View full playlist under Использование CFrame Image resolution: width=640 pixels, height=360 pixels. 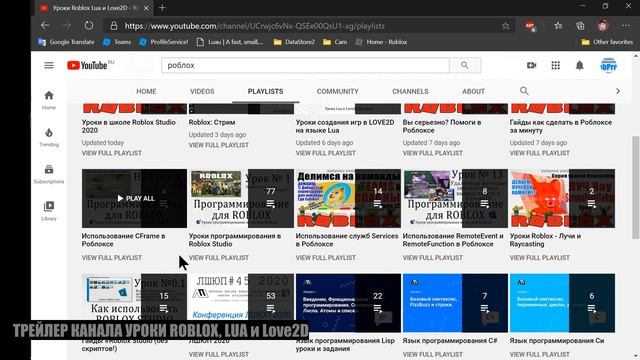click(111, 258)
